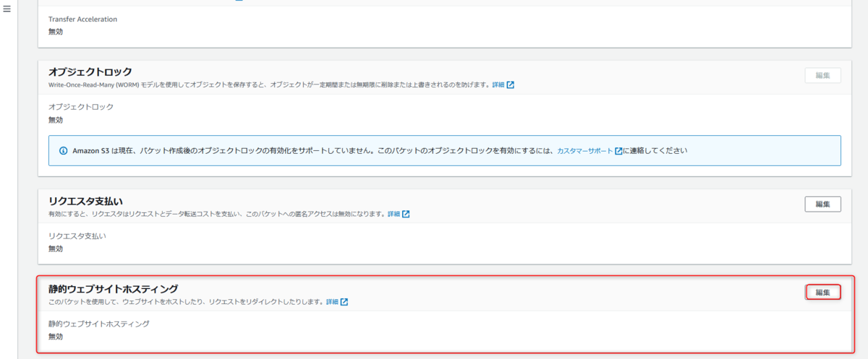Click the オブジェクトロック section heading

coord(90,72)
